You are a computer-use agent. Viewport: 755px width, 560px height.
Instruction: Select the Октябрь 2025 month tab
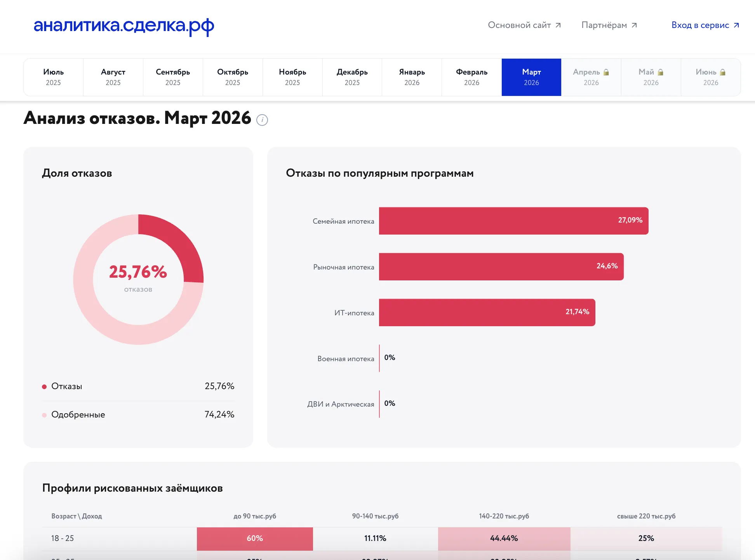tap(233, 77)
